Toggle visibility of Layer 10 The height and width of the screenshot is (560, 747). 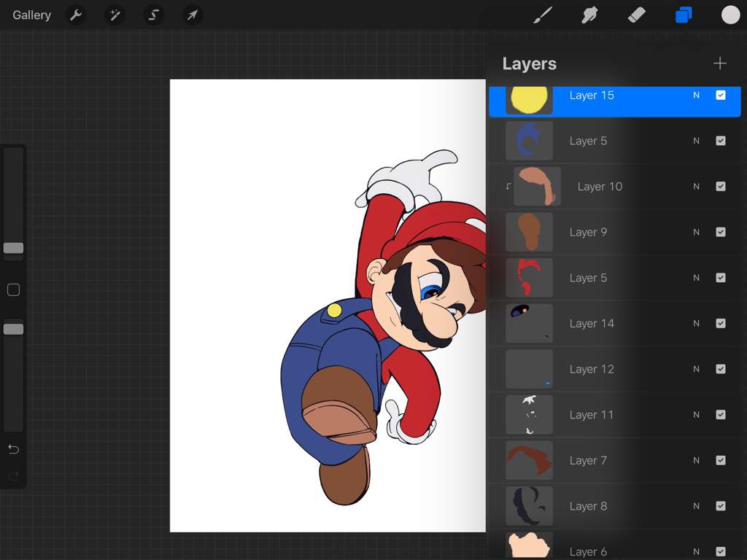tap(721, 187)
